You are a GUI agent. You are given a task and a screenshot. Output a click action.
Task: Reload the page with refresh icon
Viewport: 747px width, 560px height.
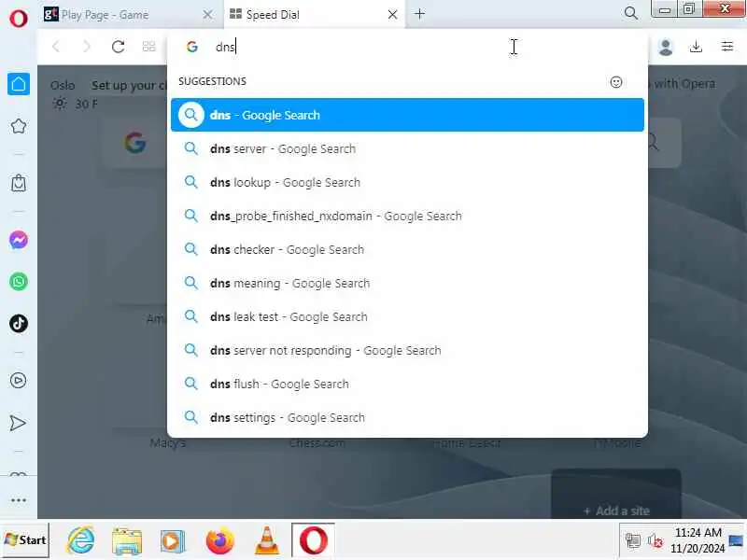[x=119, y=46]
